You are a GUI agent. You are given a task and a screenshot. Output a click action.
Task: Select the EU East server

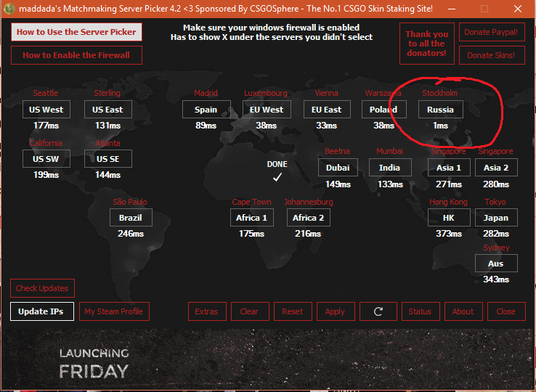[327, 110]
